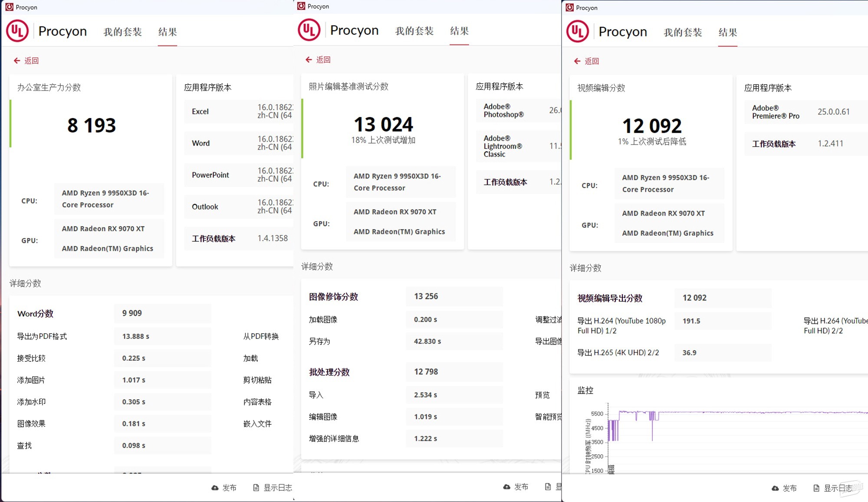Click the Adobe Premiere Pro version 25.0.0.61
Image resolution: width=868 pixels, height=502 pixels.
834,112
